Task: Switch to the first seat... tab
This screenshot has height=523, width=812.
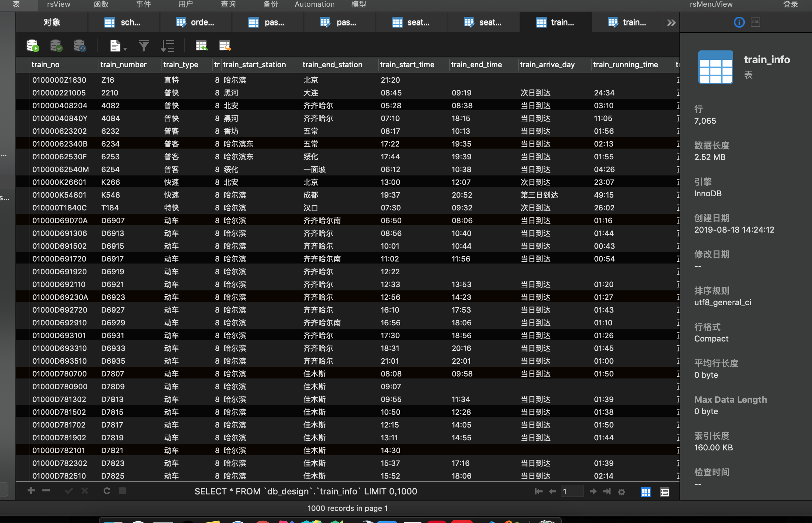Action: [412, 23]
